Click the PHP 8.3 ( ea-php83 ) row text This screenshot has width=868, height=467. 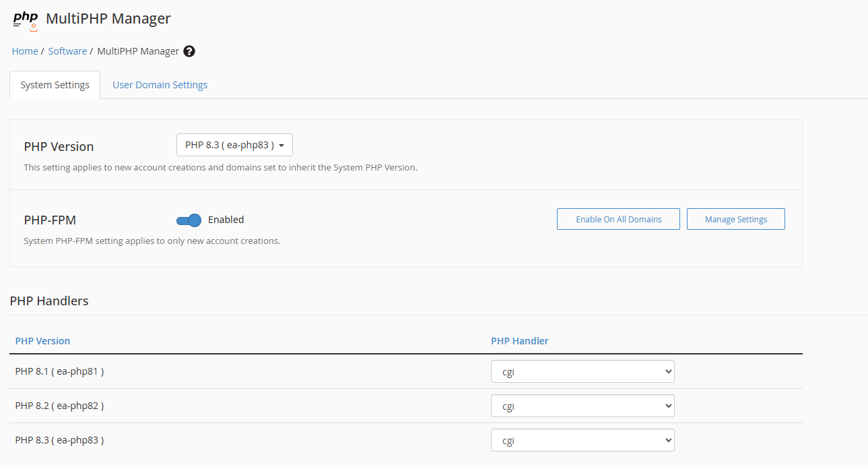[59, 440]
